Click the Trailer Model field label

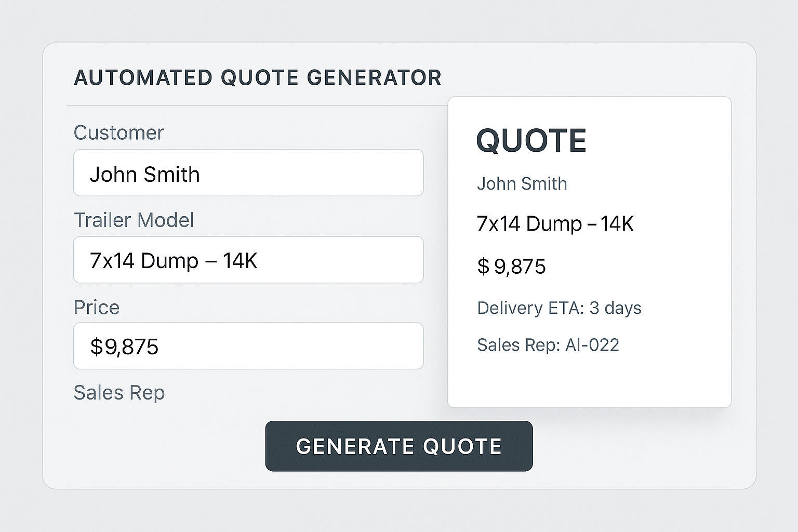134,220
